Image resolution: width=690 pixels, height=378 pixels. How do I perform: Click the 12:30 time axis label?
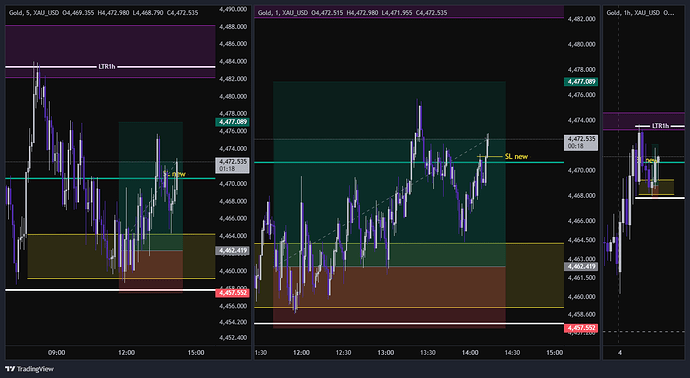[x=344, y=352]
